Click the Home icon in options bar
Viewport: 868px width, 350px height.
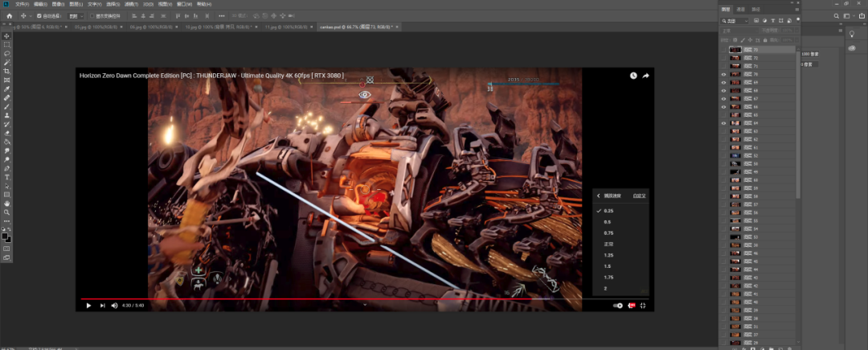click(x=9, y=16)
